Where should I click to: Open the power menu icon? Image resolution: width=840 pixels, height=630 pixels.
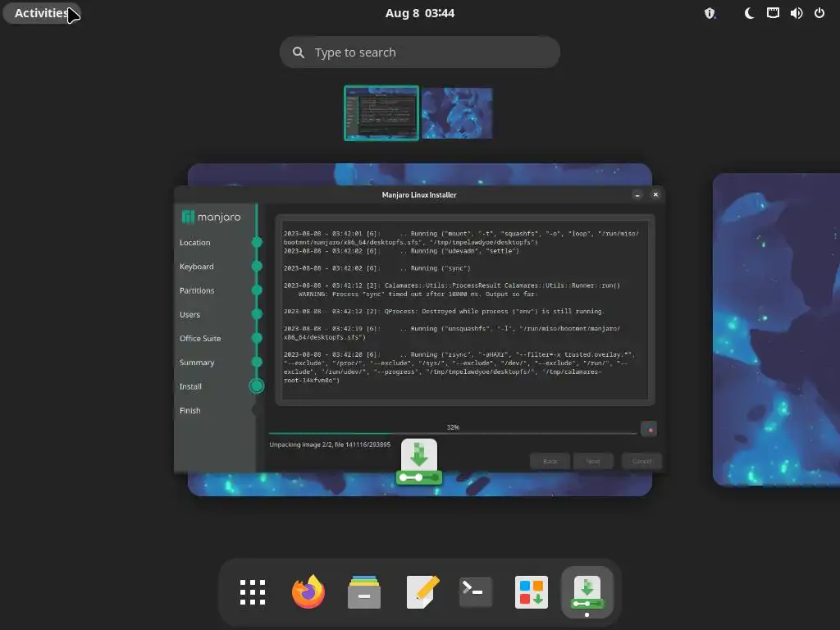tap(819, 13)
